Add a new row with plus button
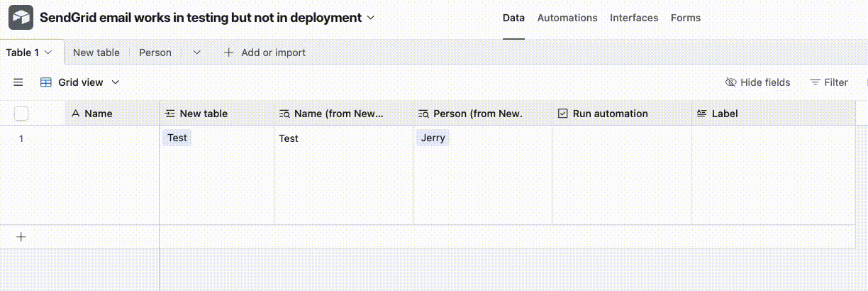The height and width of the screenshot is (291, 868). click(x=21, y=237)
